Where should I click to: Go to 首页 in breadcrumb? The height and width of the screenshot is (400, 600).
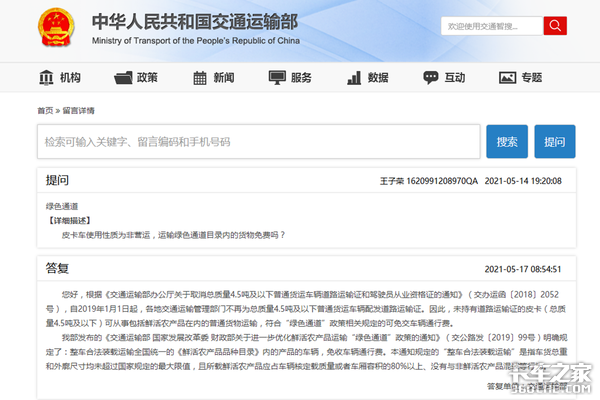point(45,111)
